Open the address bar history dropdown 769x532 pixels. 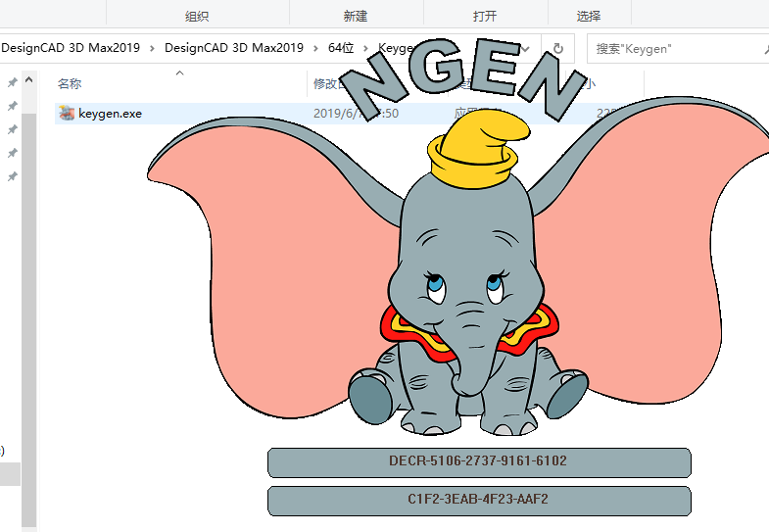click(x=526, y=48)
